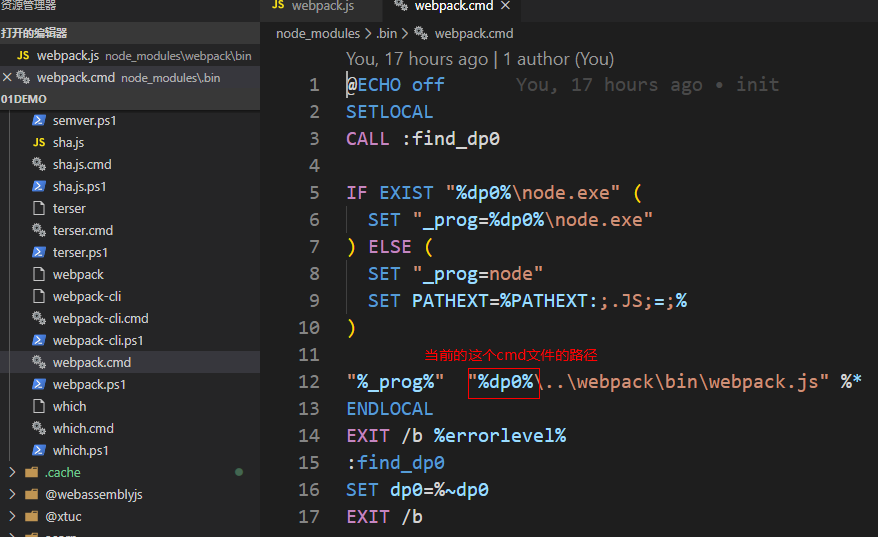The image size is (878, 537).
Task: Collapse the 打开的编辑器 section header
Action: pos(130,33)
